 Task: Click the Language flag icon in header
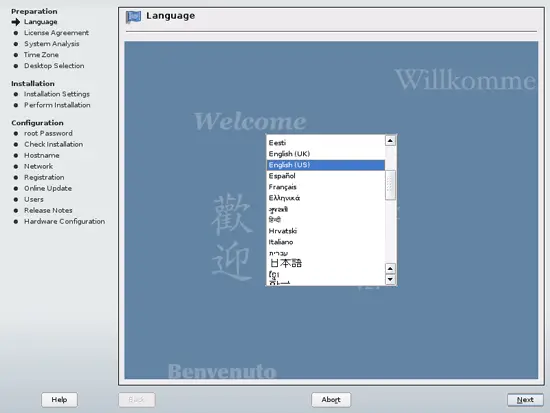(x=133, y=16)
